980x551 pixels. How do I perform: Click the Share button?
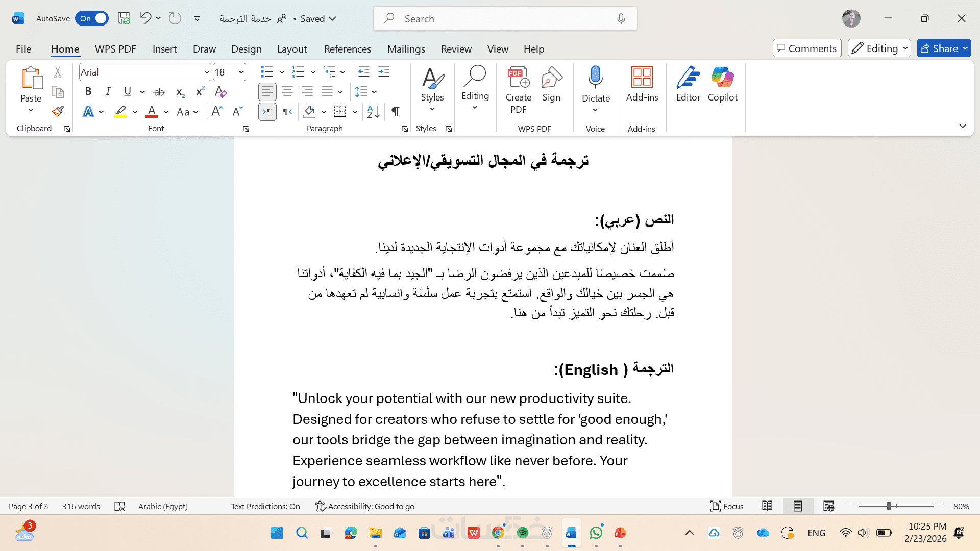click(939, 48)
